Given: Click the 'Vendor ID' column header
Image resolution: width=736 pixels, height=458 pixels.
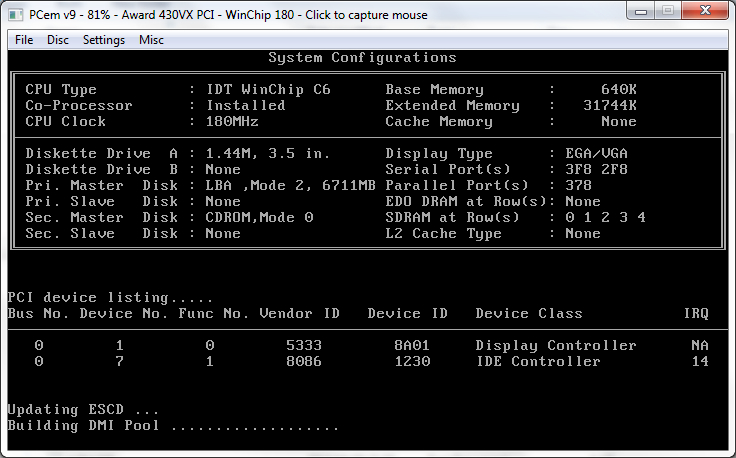Looking at the screenshot, I should point(299,313).
